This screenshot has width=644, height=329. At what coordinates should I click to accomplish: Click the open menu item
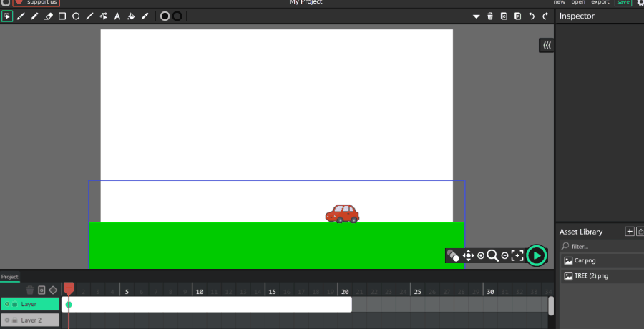click(x=578, y=2)
